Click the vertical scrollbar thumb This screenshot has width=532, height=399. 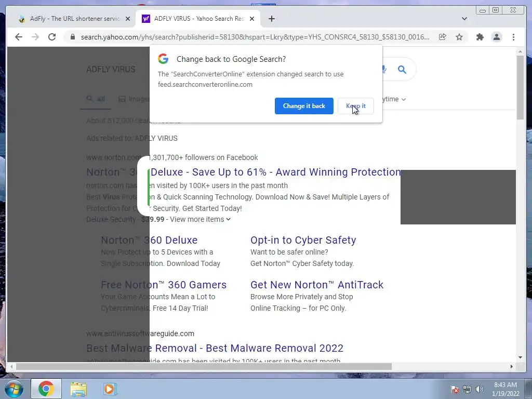point(520,87)
